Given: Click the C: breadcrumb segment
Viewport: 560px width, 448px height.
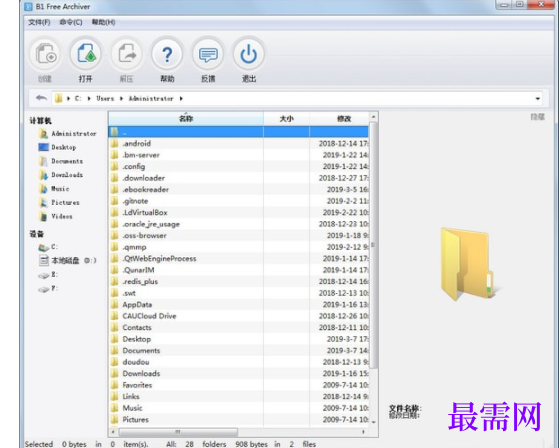Looking at the screenshot, I should click(78, 99).
